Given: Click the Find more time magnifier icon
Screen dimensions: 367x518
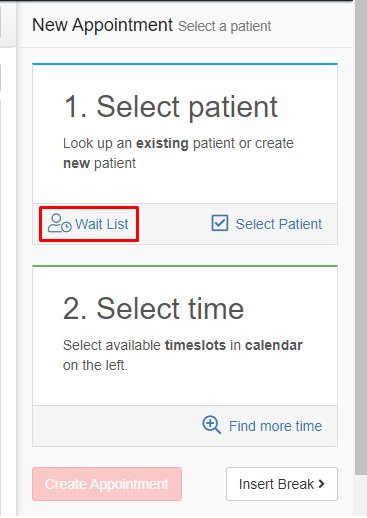Looking at the screenshot, I should tap(212, 425).
